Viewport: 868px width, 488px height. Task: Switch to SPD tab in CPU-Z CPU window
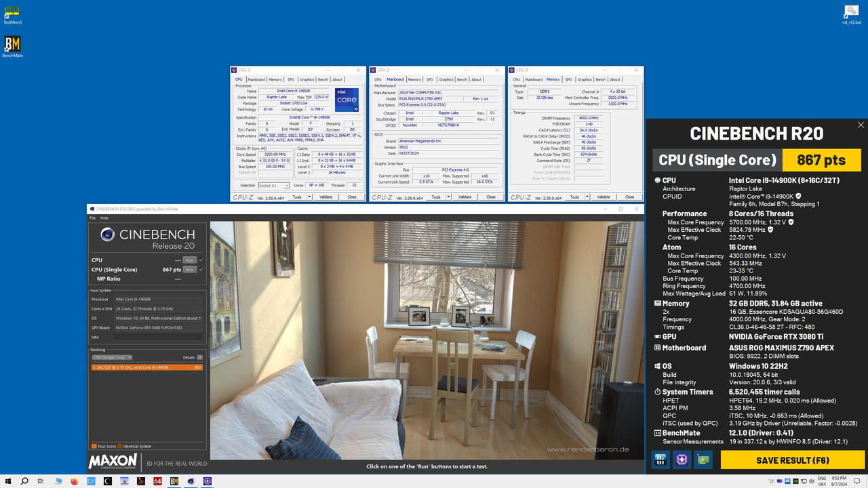[291, 79]
